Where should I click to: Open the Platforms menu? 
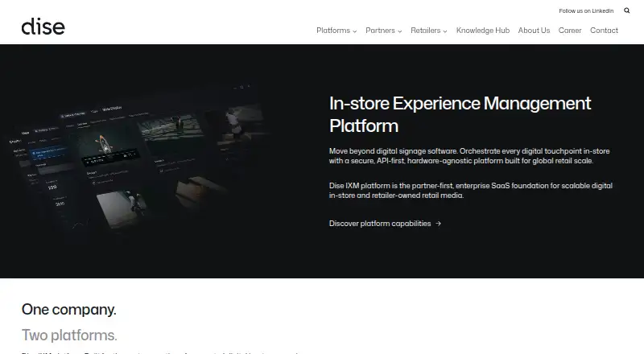[x=333, y=31]
